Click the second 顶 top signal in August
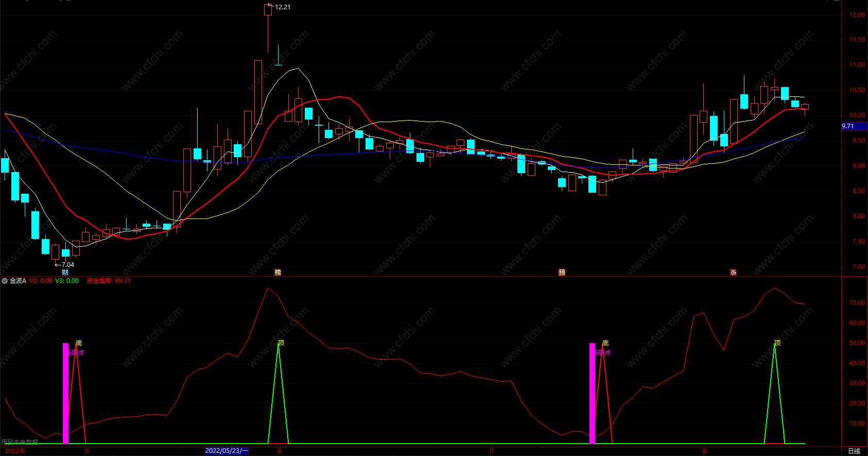This screenshot has width=868, height=456. click(777, 343)
